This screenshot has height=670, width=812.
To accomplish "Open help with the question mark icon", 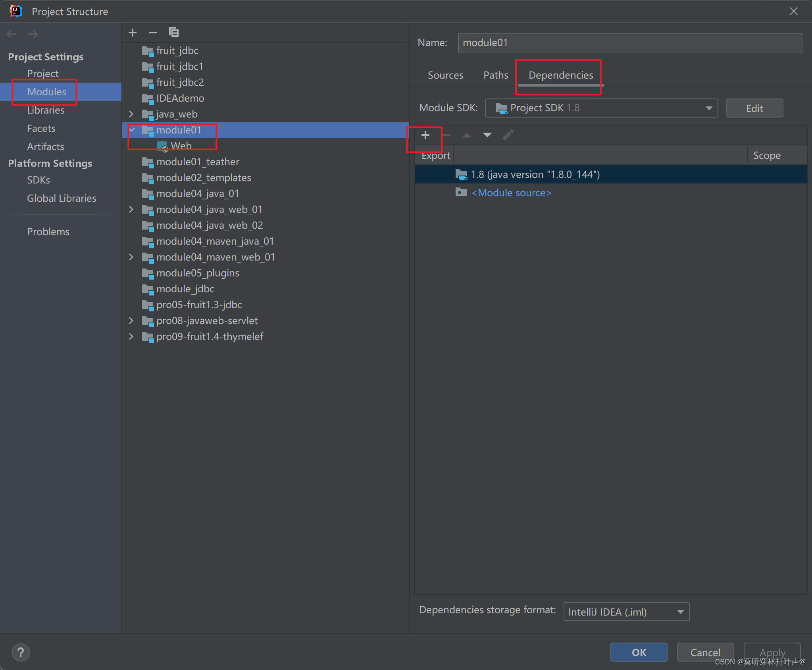I will coord(21,652).
